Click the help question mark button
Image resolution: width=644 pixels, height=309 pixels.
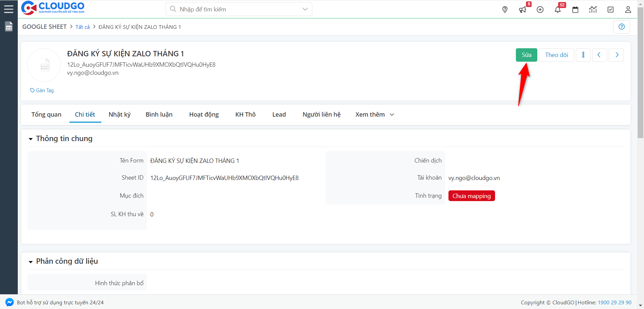pyautogui.click(x=622, y=27)
